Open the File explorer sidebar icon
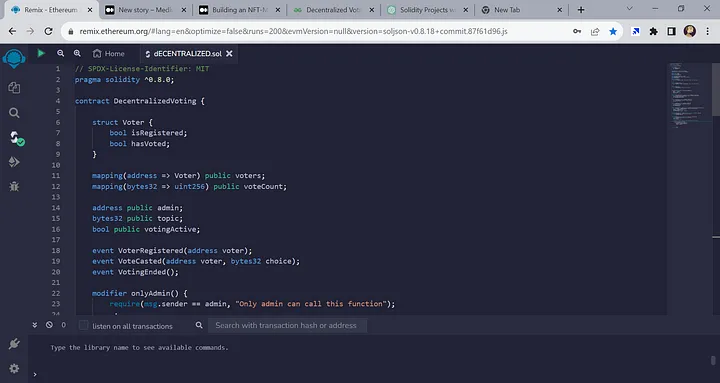720x383 pixels. pos(14,88)
